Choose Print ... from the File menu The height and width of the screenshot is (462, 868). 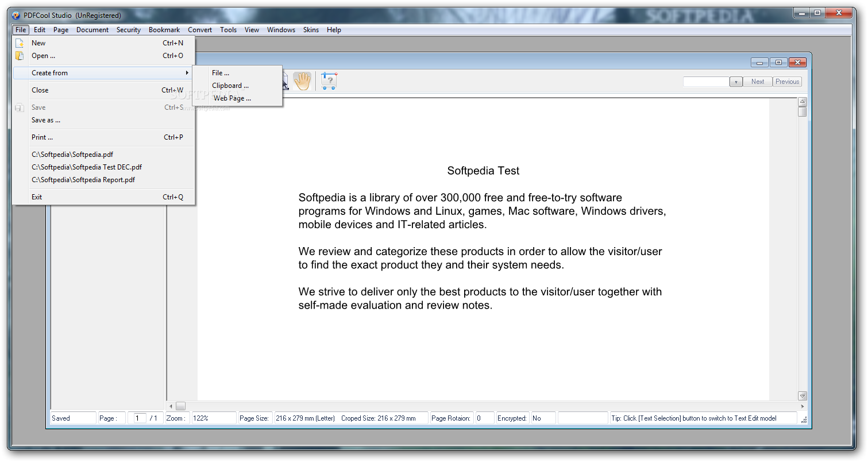pyautogui.click(x=103, y=137)
